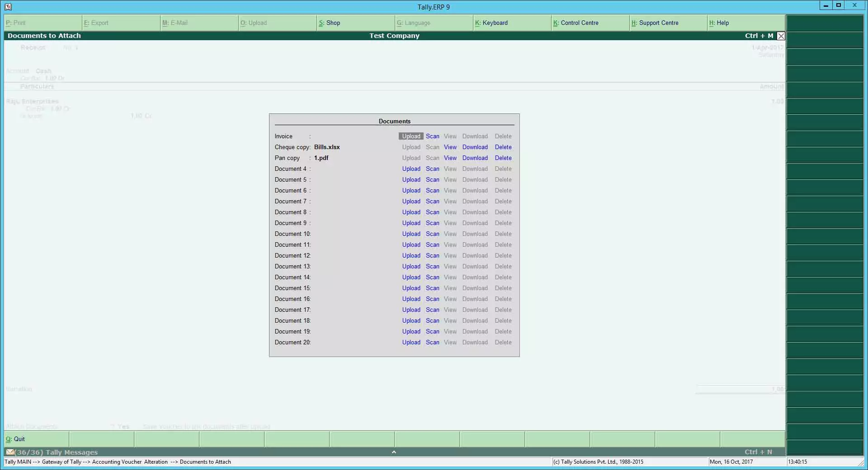Click the Tally app icon in title bar
868x470 pixels.
point(8,7)
